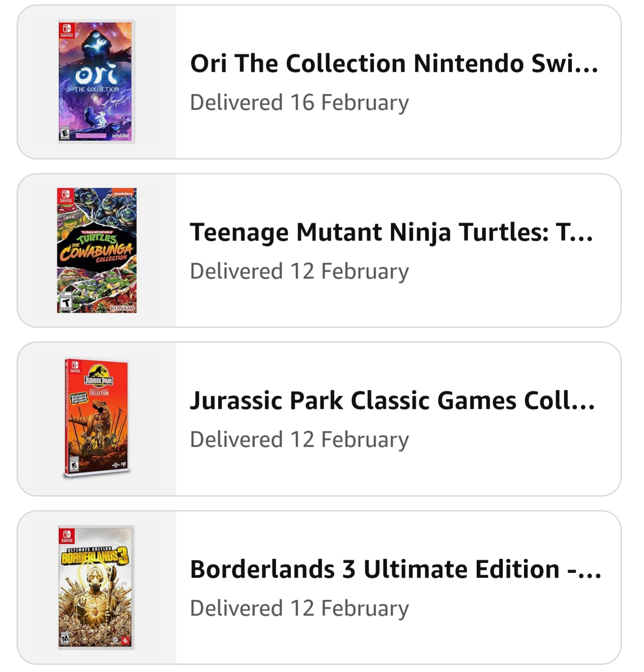This screenshot has height=672, width=644.
Task: Tap the Cowabunga Collection cover art
Action: click(x=97, y=250)
